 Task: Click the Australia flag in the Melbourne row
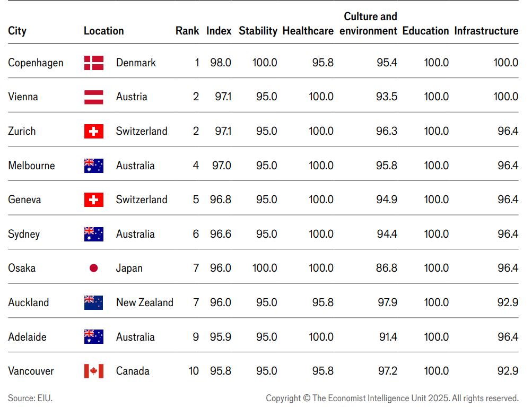click(x=94, y=166)
